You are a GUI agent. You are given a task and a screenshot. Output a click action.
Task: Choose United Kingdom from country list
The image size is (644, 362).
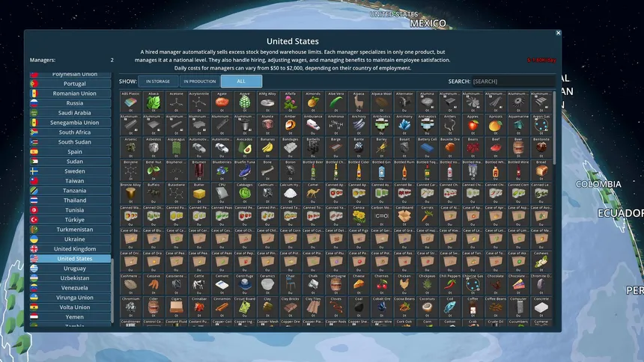click(74, 249)
